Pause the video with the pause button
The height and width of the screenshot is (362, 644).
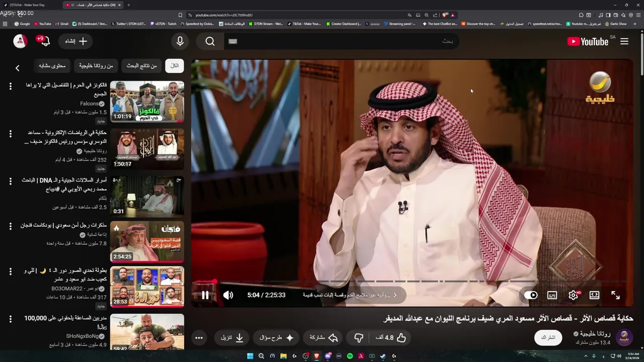tap(205, 295)
